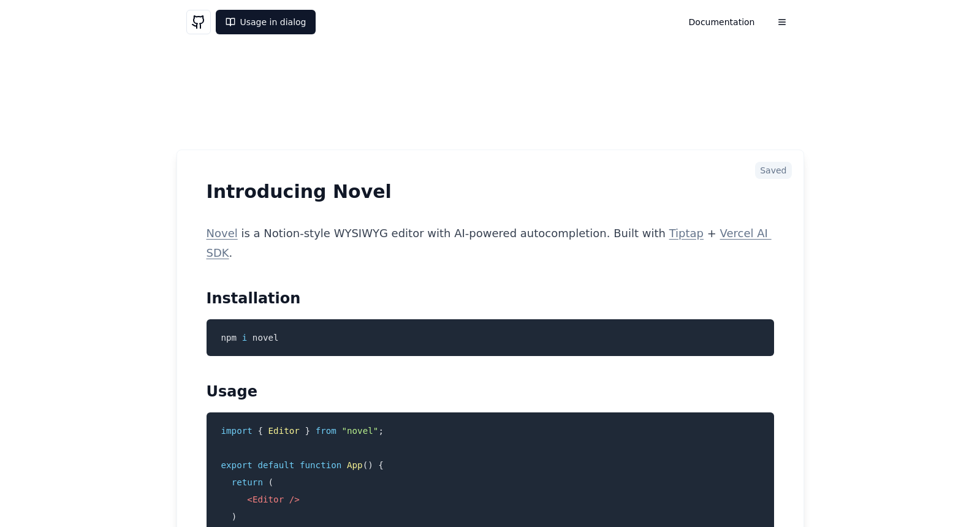Image resolution: width=980 pixels, height=527 pixels.
Task: Click the Saved status badge
Action: click(x=773, y=170)
